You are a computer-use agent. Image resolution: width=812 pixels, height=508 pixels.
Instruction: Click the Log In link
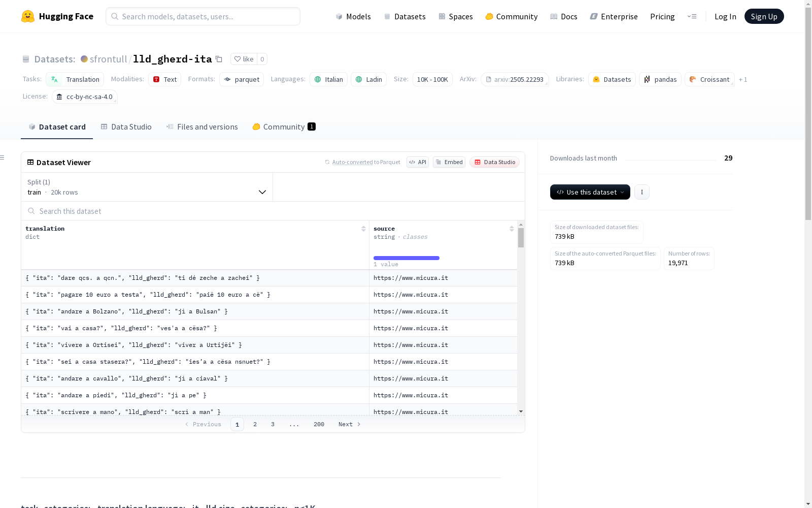tap(725, 16)
